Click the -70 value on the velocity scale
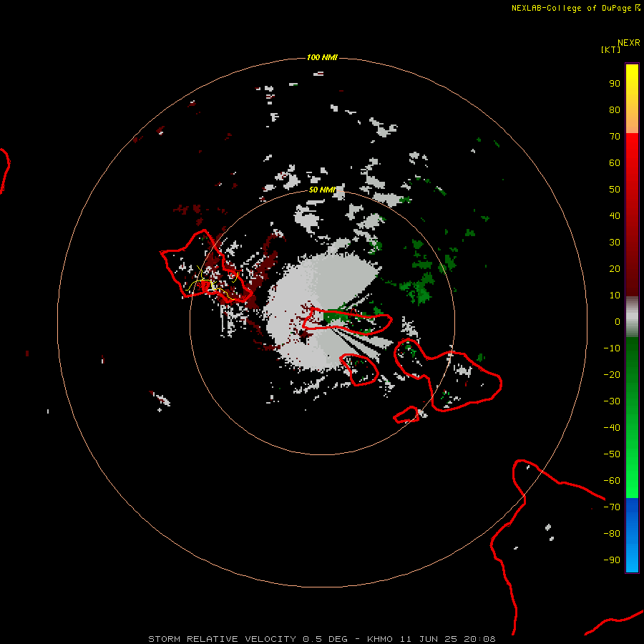 point(612,507)
